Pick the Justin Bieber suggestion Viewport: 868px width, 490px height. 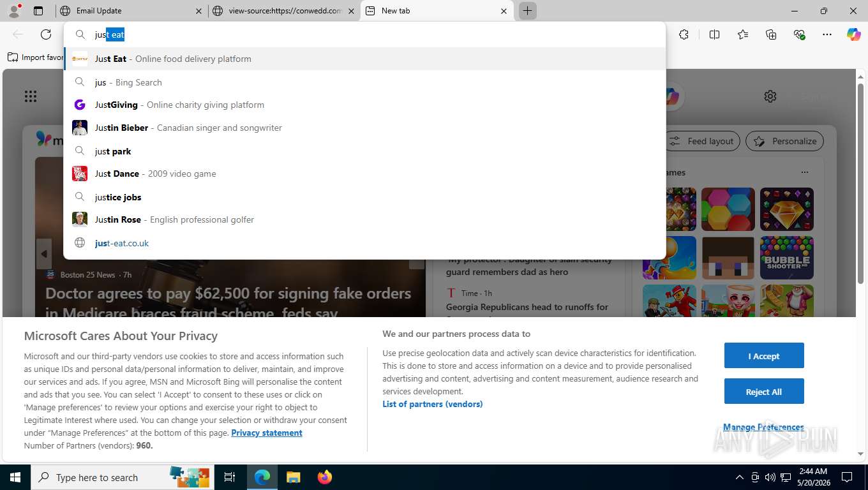365,128
